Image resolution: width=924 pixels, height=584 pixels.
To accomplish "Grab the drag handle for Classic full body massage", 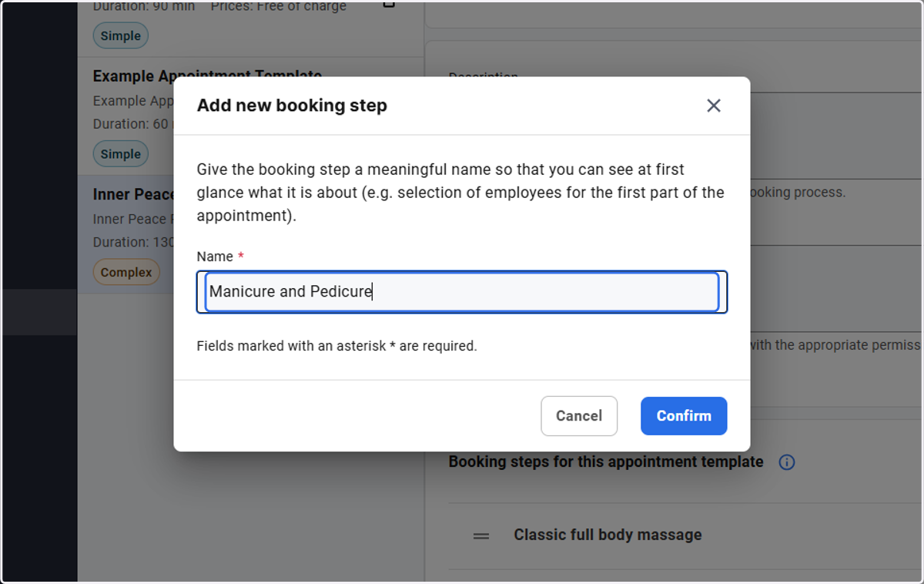I will 481,535.
